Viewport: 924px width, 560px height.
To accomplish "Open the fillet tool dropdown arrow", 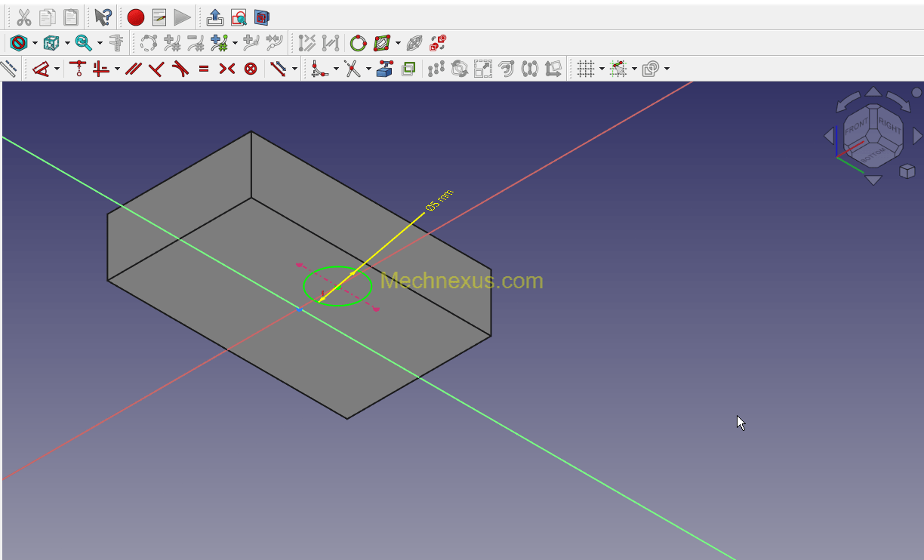I will click(337, 69).
